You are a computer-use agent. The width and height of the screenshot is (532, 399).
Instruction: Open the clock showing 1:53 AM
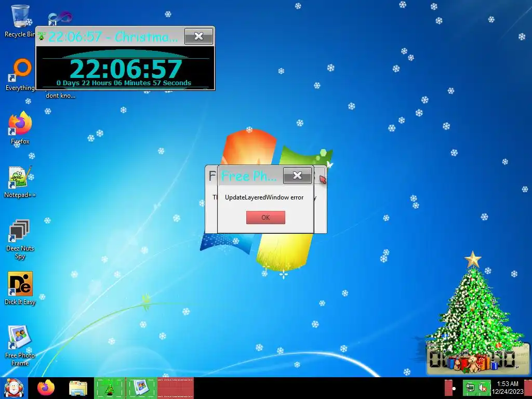pyautogui.click(x=508, y=388)
